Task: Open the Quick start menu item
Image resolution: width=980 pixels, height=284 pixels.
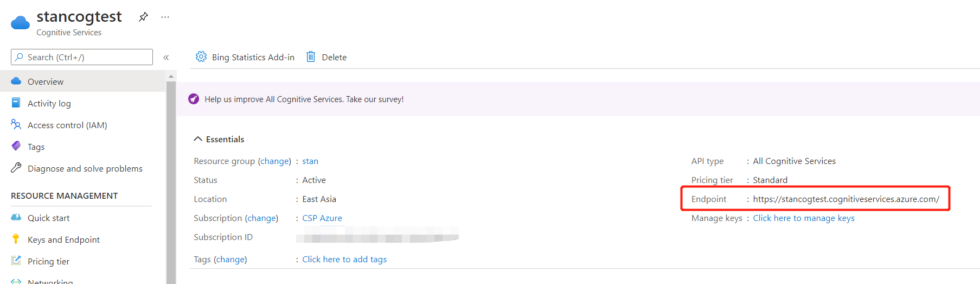Action: [48, 218]
